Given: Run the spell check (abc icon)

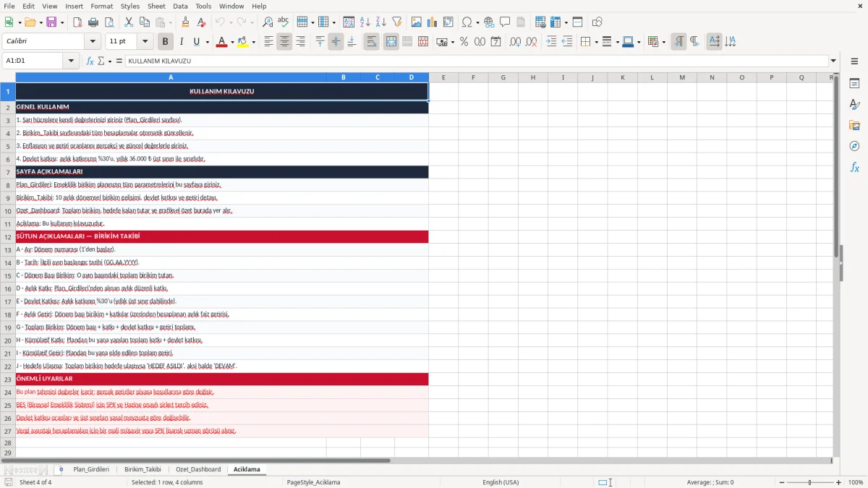Looking at the screenshot, I should tap(284, 22).
